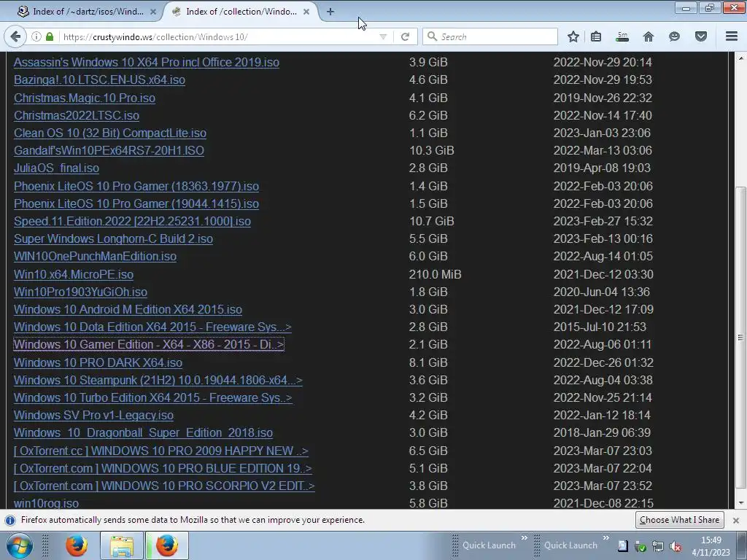This screenshot has height=560, width=747.
Task: Open JuliaOS_final.iso link
Action: [56, 168]
